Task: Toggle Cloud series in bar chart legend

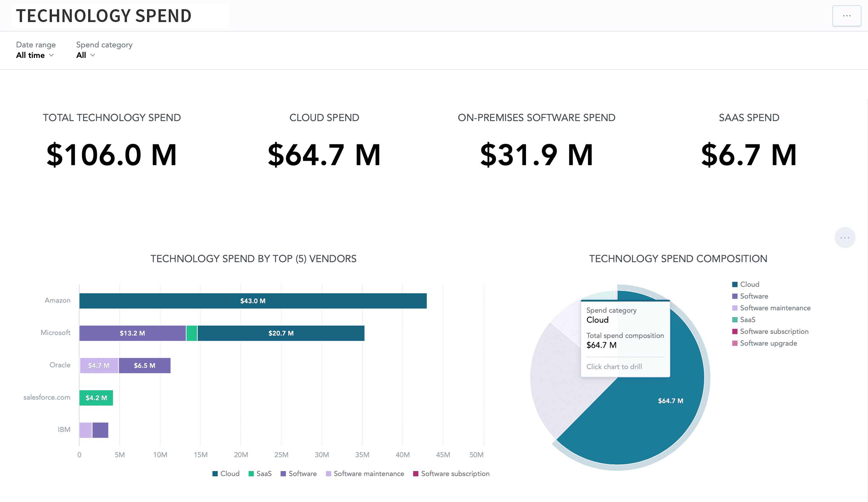Action: pos(226,474)
